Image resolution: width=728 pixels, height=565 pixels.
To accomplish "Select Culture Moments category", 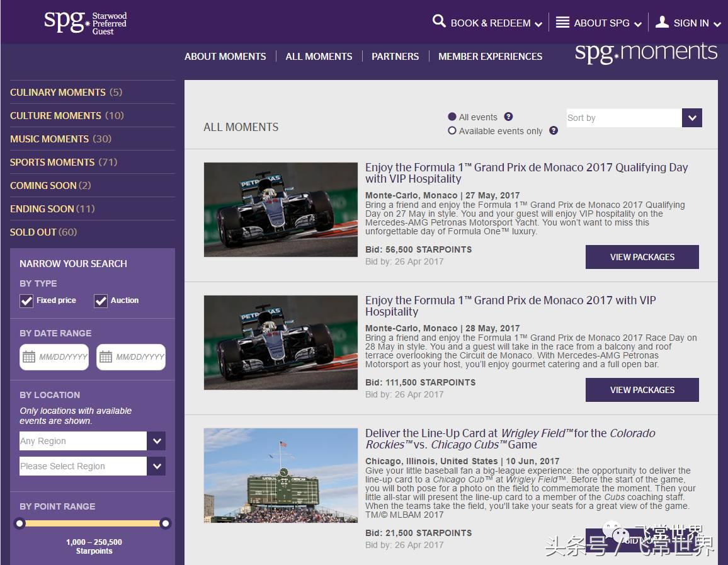I will coord(67,116).
